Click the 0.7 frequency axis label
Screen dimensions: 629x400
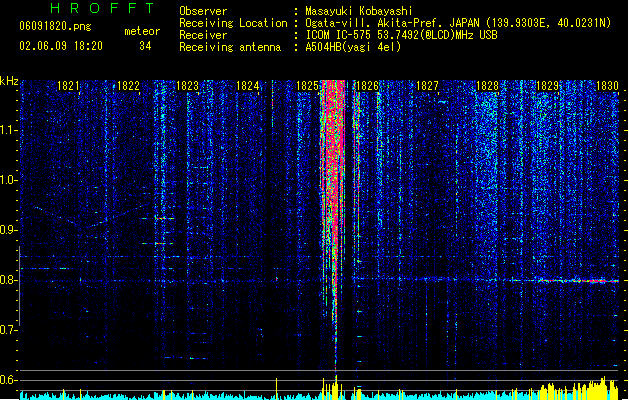9,330
